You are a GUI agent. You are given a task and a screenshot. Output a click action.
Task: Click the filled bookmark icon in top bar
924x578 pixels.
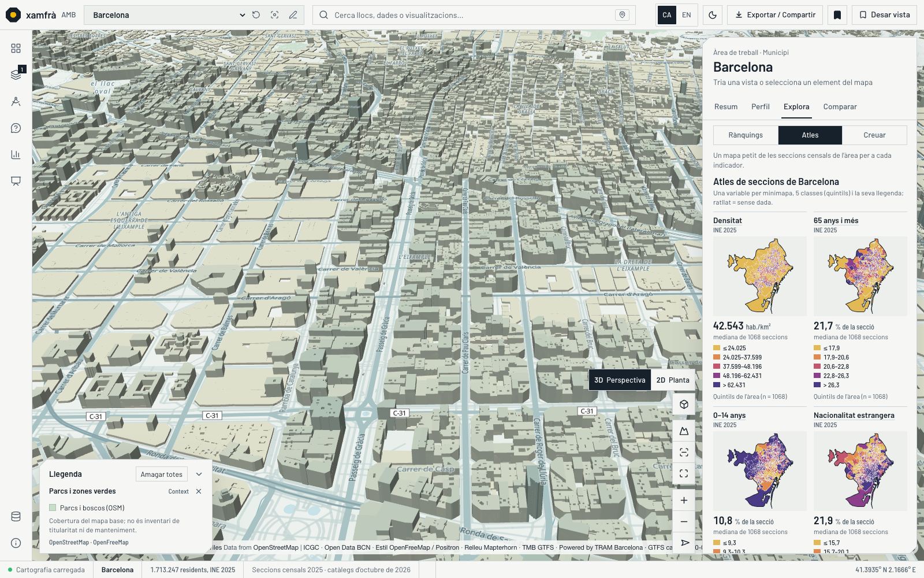pyautogui.click(x=837, y=15)
